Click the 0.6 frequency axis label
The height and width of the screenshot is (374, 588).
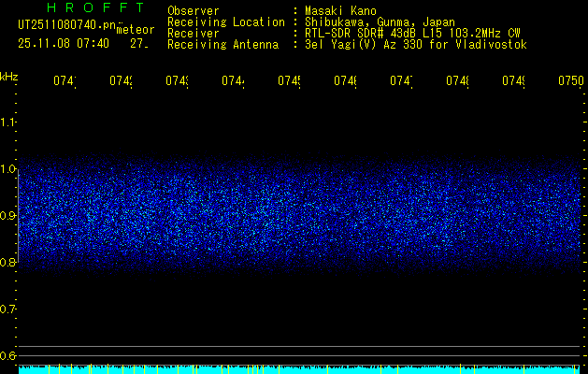coord(8,356)
